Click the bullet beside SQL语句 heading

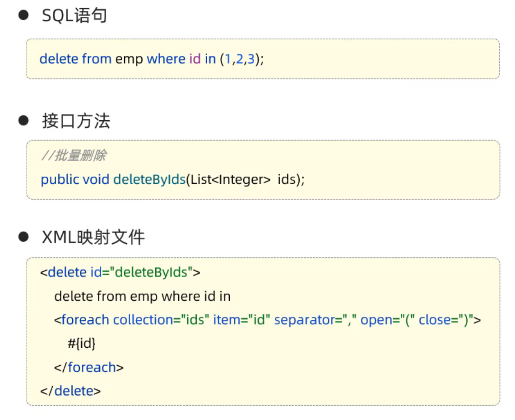pyautogui.click(x=23, y=16)
